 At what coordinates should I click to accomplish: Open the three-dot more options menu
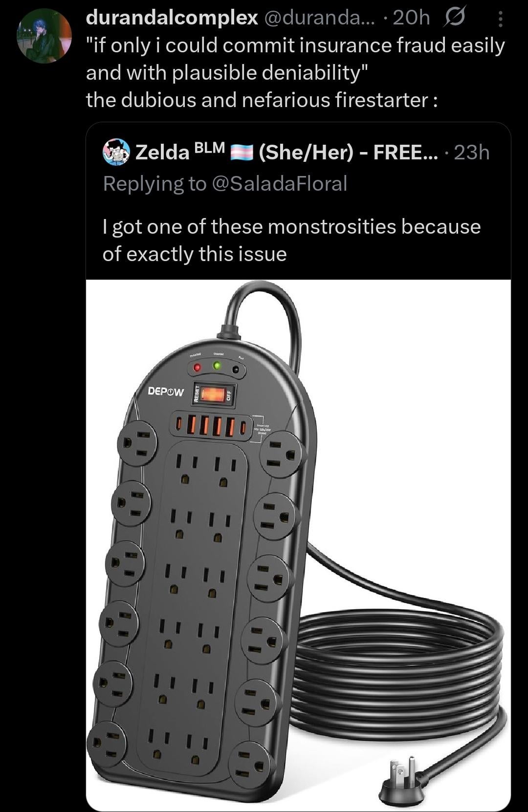[500, 19]
